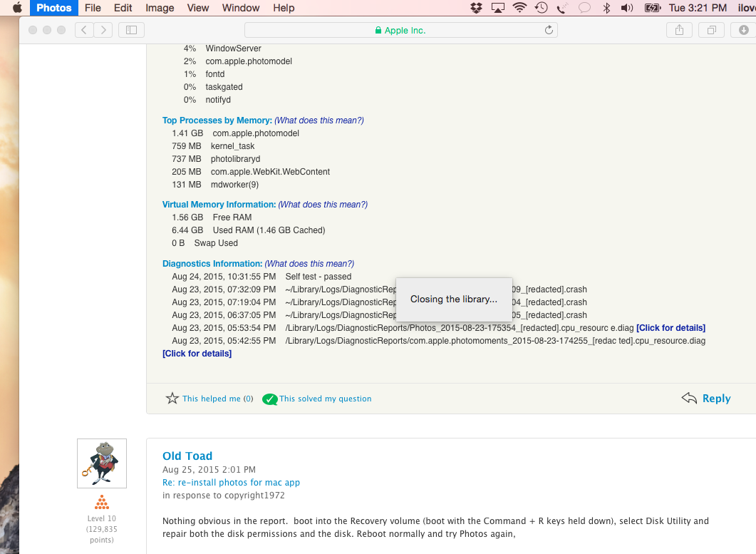Click the Level 10 orange dots icon
The width and height of the screenshot is (756, 554).
(102, 503)
